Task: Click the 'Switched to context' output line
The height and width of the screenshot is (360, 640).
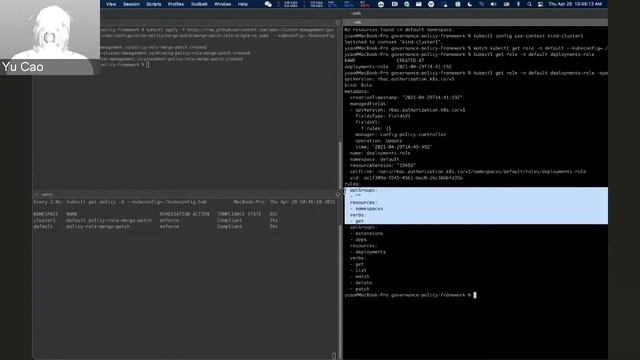Action: click(393, 42)
